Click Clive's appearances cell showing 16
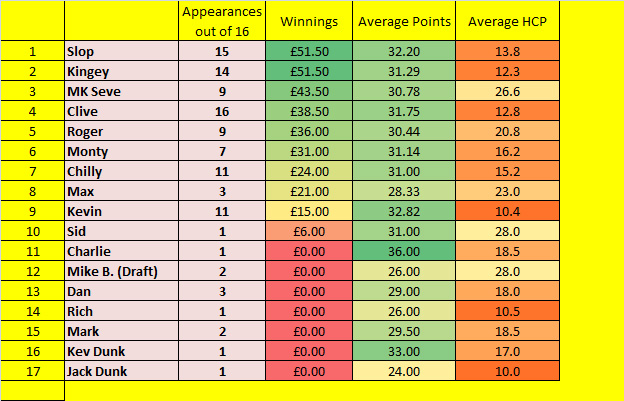The width and height of the screenshot is (624, 401). tap(222, 111)
